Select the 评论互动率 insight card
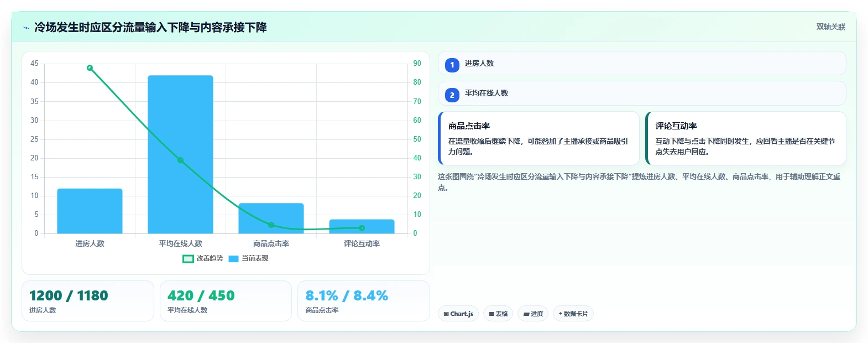The width and height of the screenshot is (868, 343). click(746, 138)
